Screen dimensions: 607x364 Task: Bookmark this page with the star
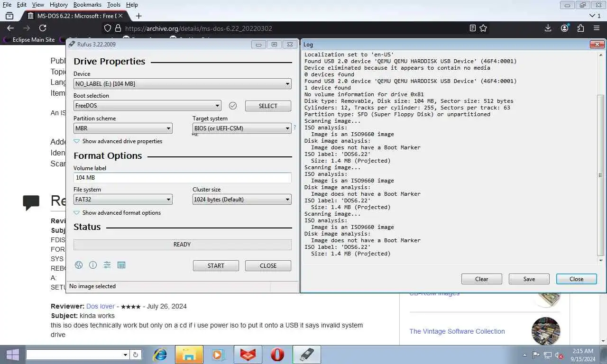click(x=483, y=28)
